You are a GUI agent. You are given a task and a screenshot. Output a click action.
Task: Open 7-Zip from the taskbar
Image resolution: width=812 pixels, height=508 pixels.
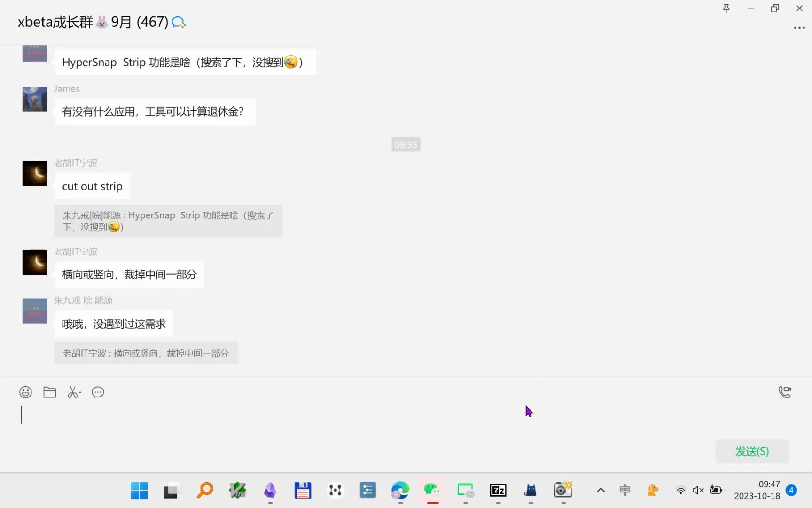coord(498,491)
